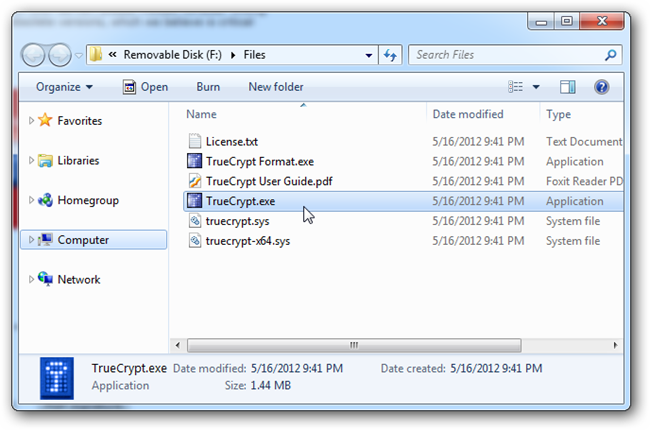Toggle the preview pane icon

click(x=568, y=87)
